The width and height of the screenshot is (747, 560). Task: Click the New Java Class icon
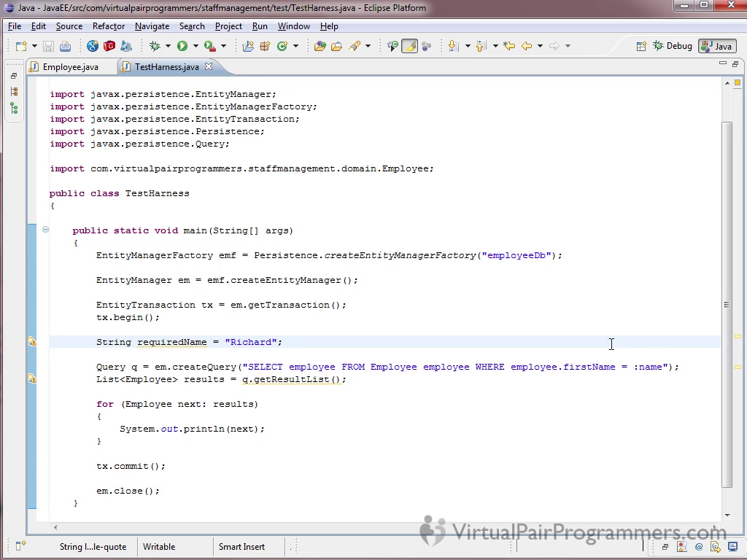click(282, 46)
